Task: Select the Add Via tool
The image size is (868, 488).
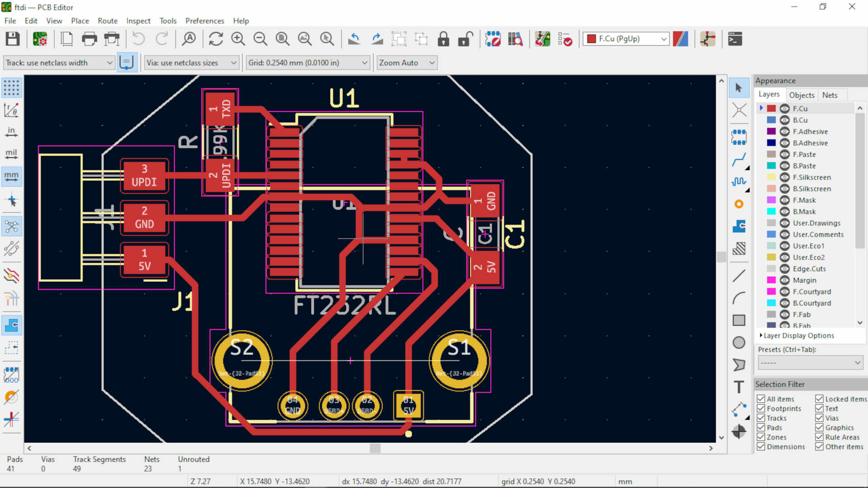Action: (x=740, y=204)
